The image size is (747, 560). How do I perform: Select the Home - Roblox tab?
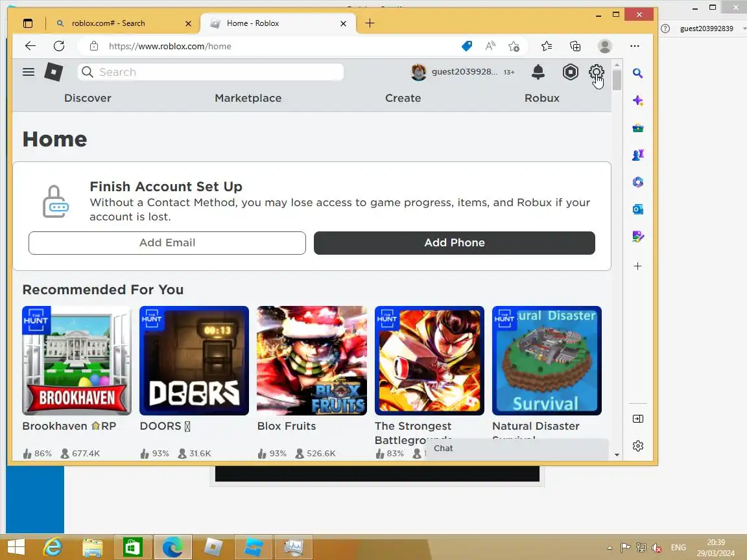(278, 23)
